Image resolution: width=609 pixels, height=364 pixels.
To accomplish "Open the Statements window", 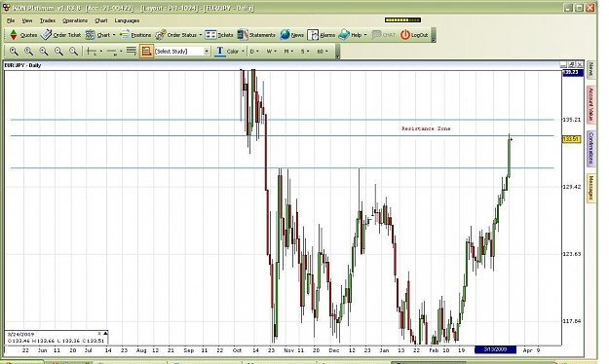I will [x=256, y=35].
